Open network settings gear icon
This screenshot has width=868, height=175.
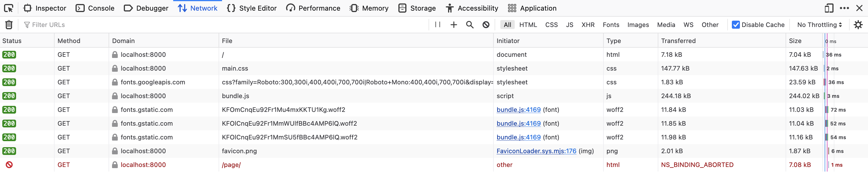pos(858,25)
